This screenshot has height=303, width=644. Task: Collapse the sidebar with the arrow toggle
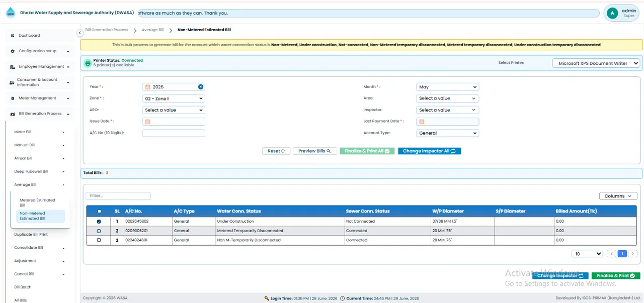pyautogui.click(x=79, y=33)
